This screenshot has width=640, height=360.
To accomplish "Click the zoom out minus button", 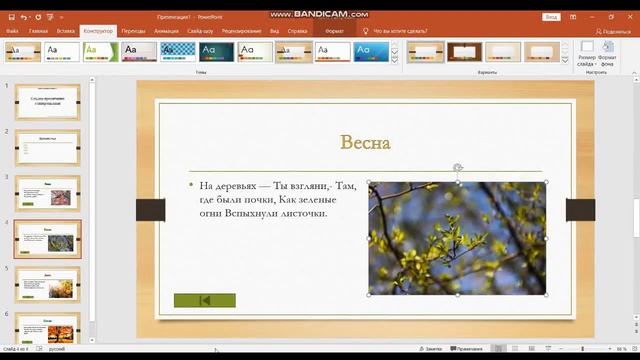I will 561,349.
